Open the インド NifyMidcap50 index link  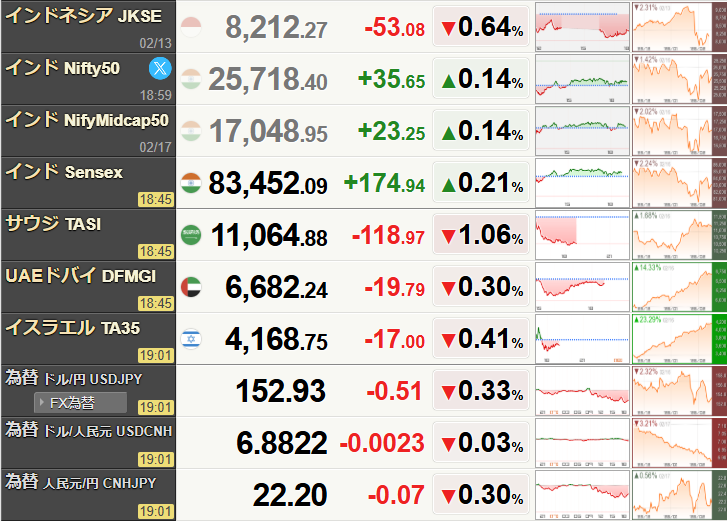[87, 120]
